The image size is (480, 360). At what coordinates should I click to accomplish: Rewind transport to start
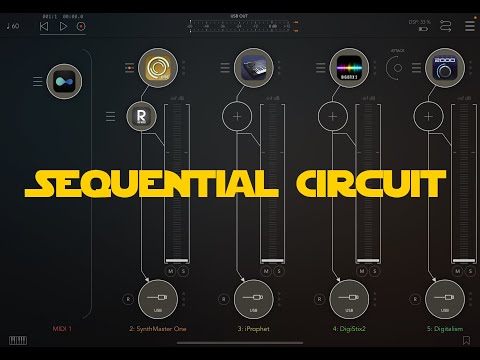pos(44,26)
